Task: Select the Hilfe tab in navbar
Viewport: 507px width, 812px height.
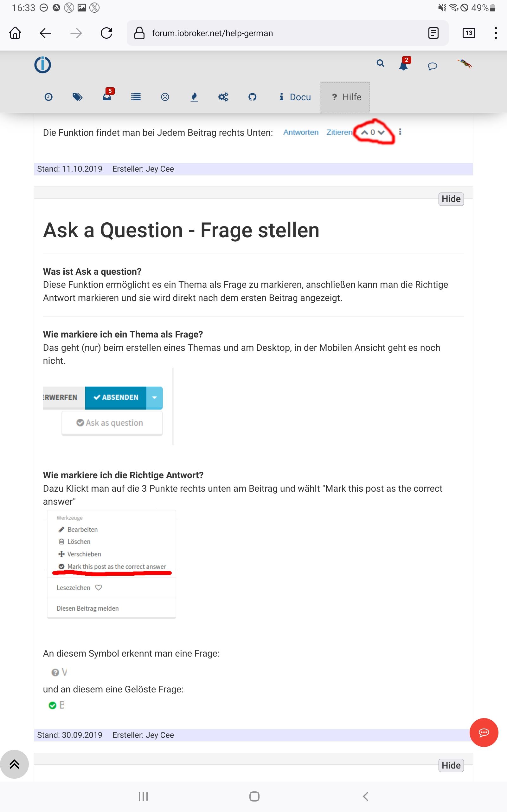Action: [x=345, y=97]
